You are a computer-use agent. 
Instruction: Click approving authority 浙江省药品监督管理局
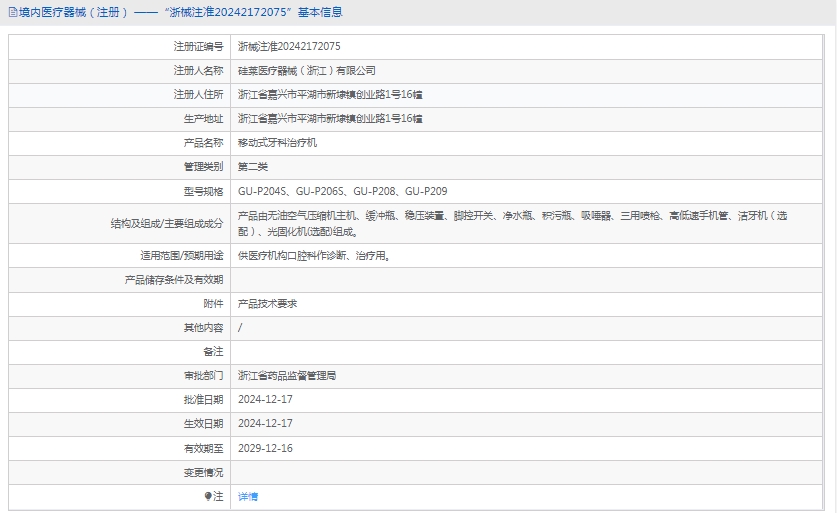(287, 376)
